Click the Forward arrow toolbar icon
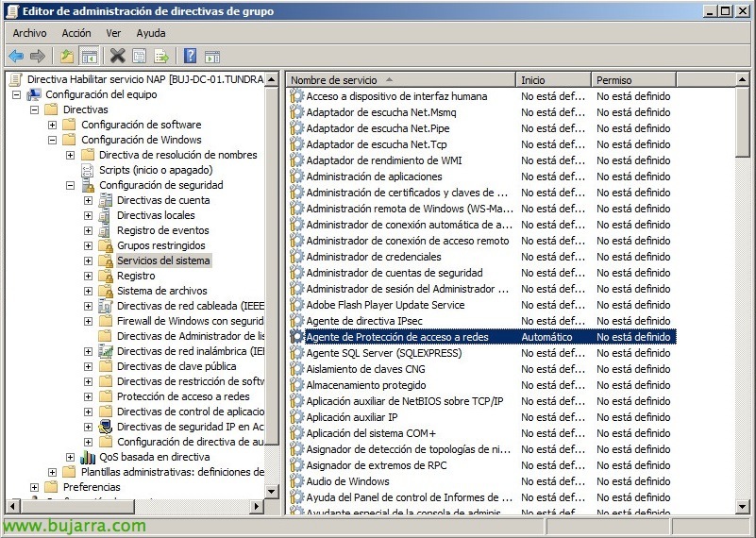This screenshot has height=538, width=756. click(x=38, y=57)
